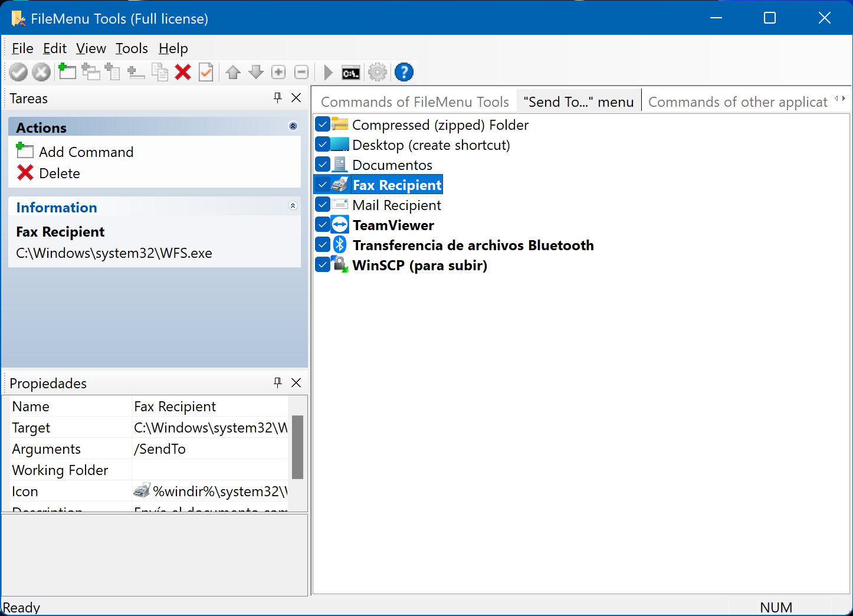Disable the Mail Recipient checkbox

[x=323, y=205]
